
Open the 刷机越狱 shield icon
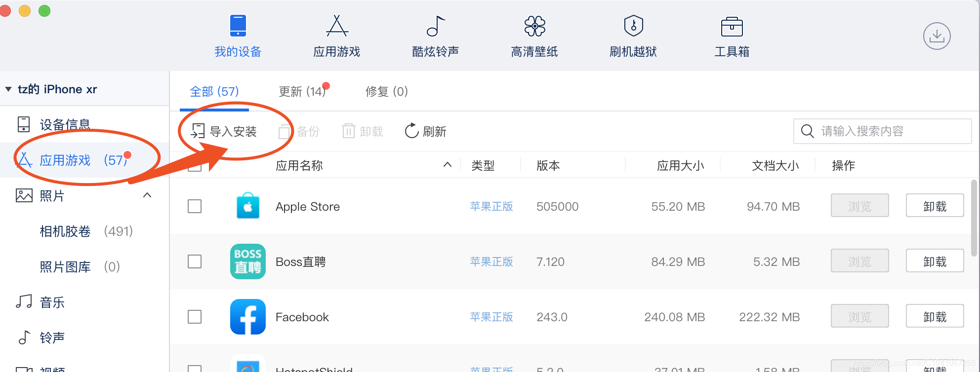(633, 26)
